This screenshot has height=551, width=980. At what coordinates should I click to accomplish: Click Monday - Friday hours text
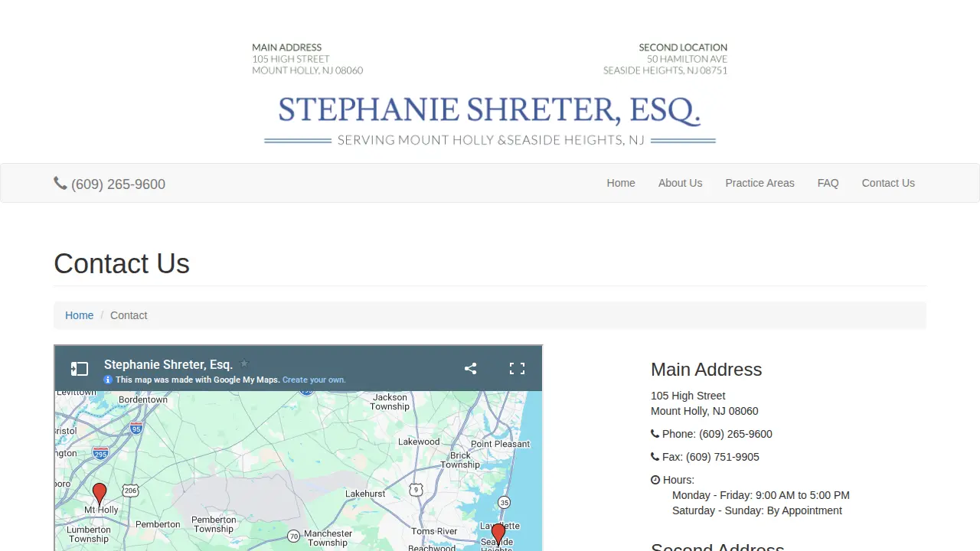[x=761, y=495]
